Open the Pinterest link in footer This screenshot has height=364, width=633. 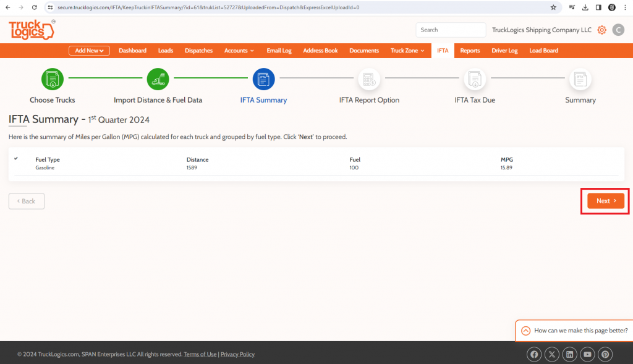click(x=605, y=354)
